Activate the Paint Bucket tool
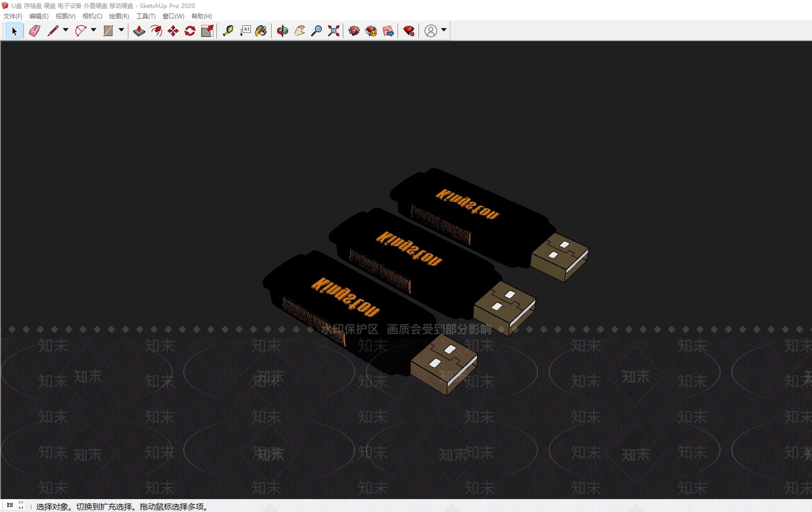 (261, 31)
